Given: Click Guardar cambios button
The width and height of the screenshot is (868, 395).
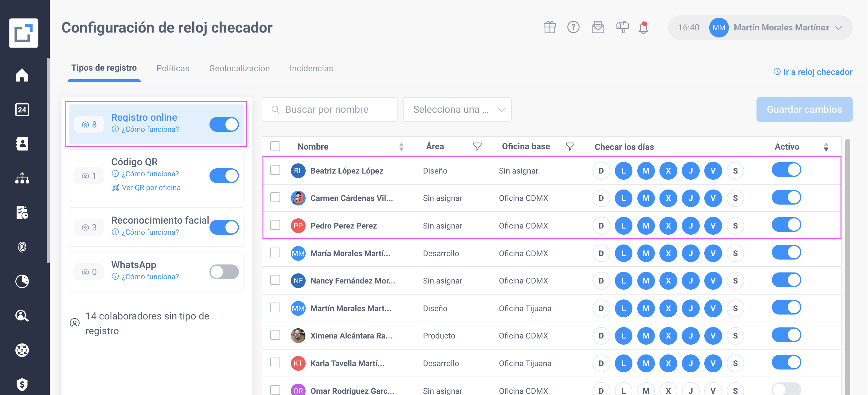Looking at the screenshot, I should click(804, 110).
